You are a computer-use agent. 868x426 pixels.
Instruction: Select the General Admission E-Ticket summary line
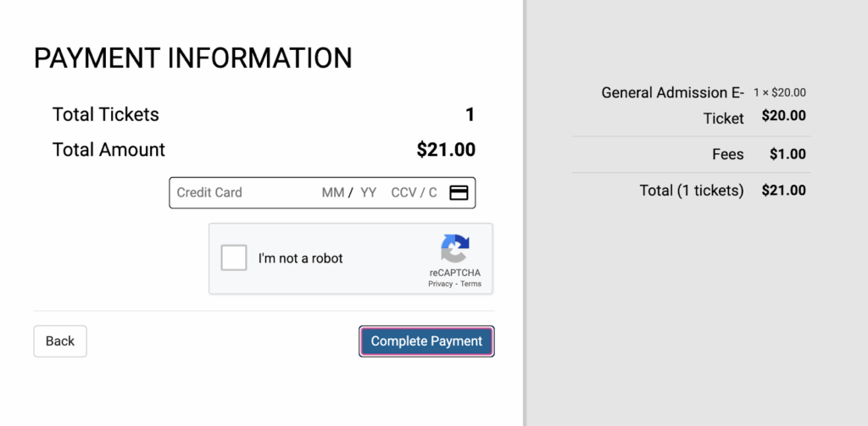click(672, 104)
